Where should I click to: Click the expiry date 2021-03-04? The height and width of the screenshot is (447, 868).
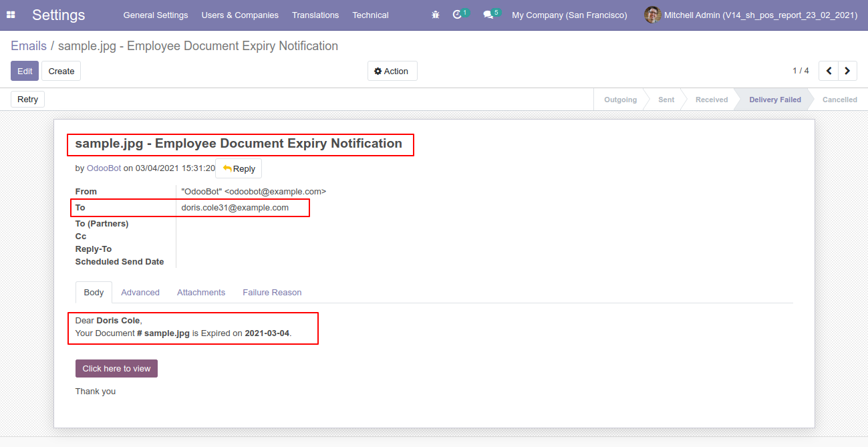pos(267,333)
